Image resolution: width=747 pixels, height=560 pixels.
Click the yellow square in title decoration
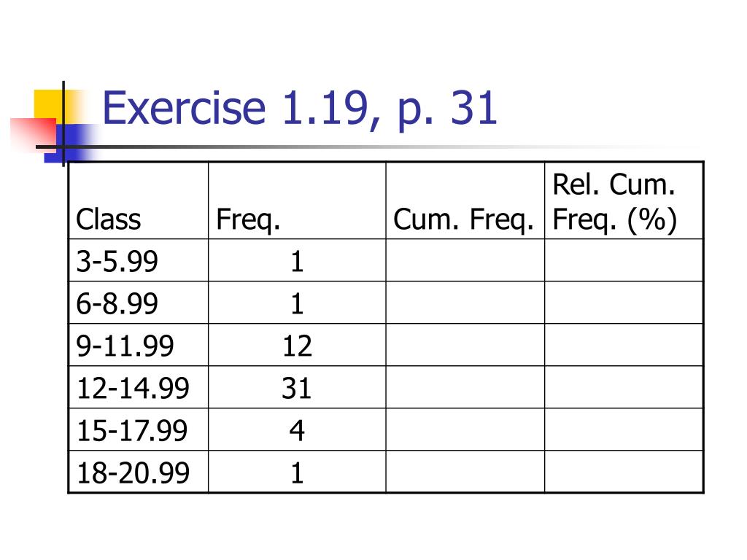coord(49,104)
